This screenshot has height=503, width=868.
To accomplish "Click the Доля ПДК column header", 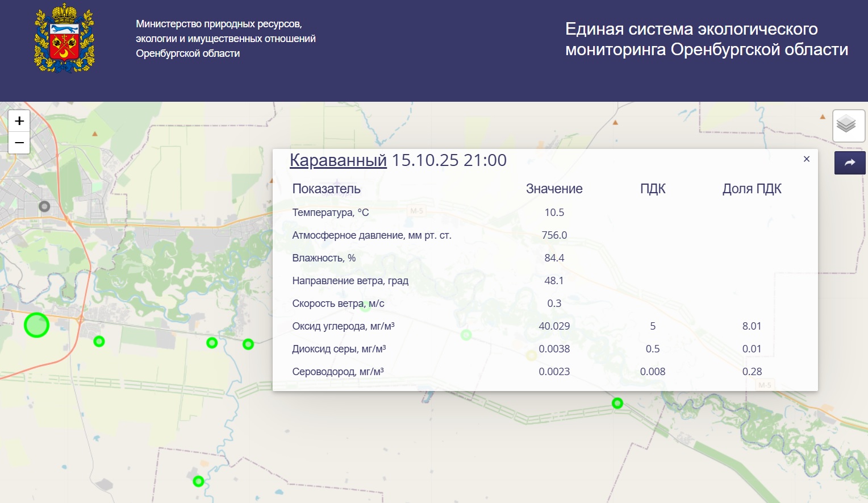I will pyautogui.click(x=752, y=188).
